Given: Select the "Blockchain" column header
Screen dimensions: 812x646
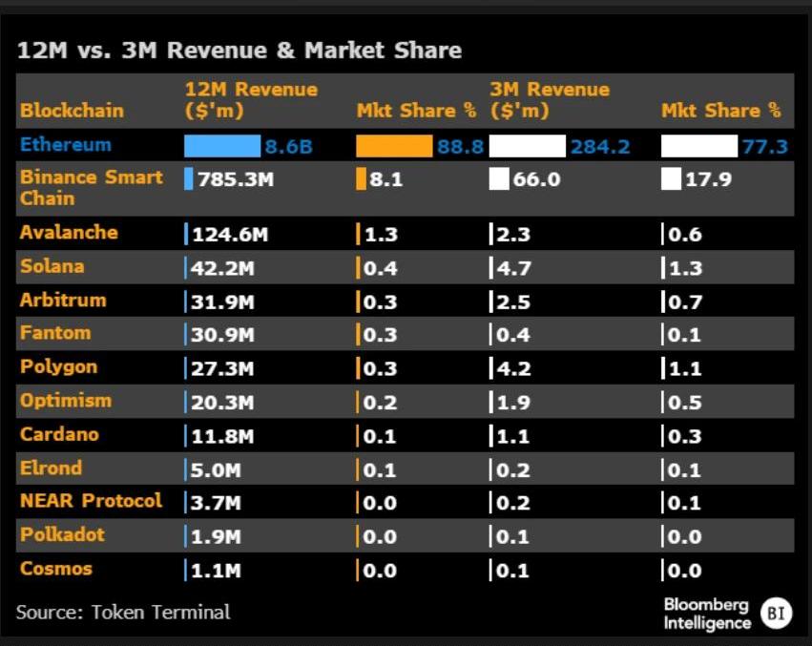Looking at the screenshot, I should tap(72, 111).
